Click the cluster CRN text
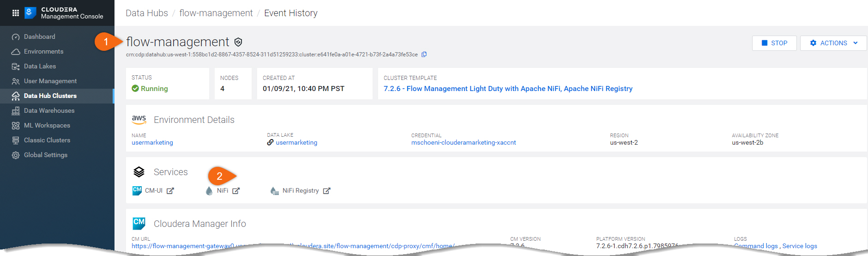This screenshot has height=256, width=868. pos(272,55)
